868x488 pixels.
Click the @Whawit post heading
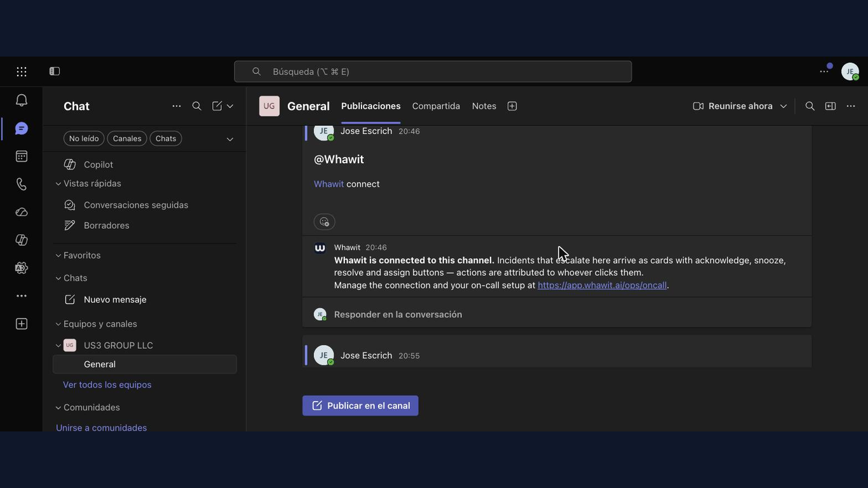coord(339,159)
